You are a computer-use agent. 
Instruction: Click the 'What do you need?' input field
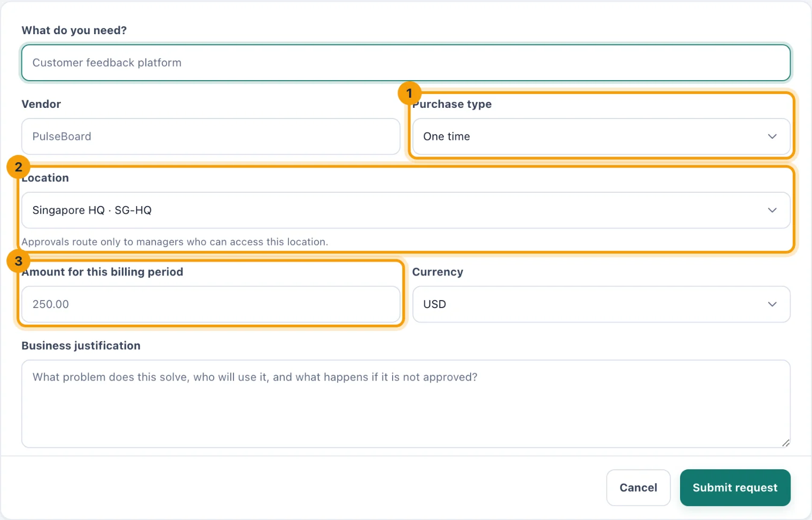click(x=406, y=63)
